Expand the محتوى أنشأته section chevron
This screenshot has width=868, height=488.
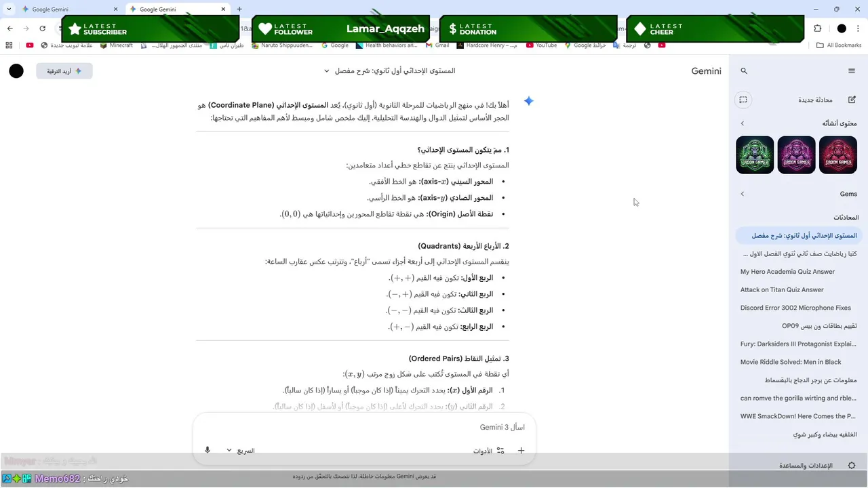point(742,123)
